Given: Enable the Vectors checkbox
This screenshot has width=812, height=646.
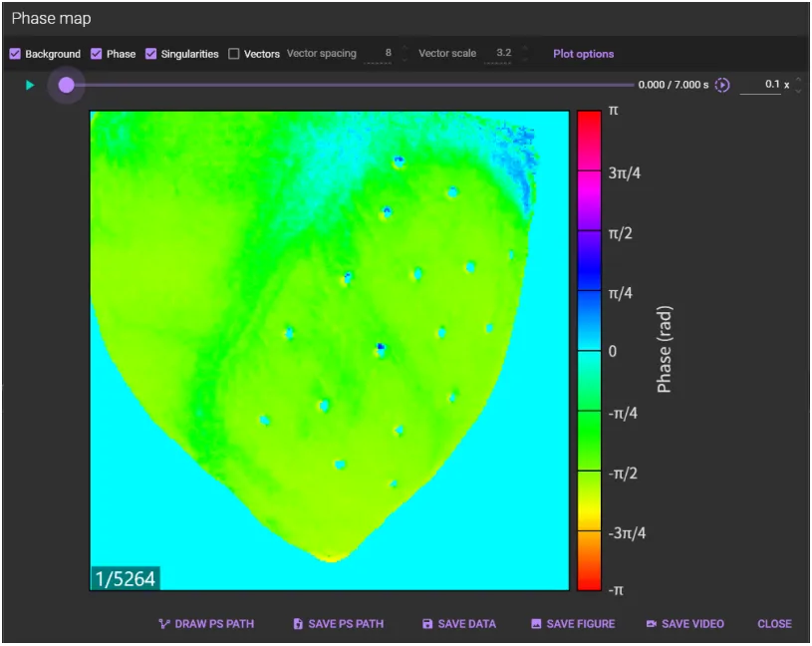Looking at the screenshot, I should [x=234, y=54].
